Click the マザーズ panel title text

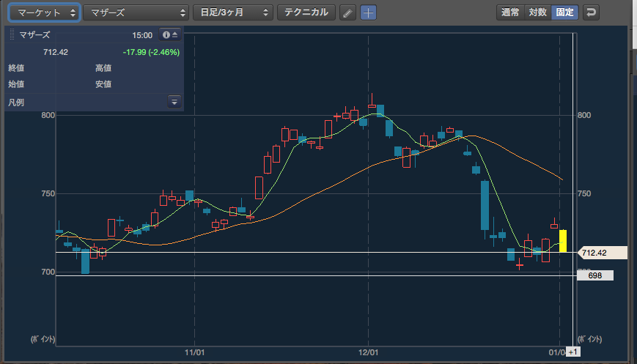pos(34,35)
